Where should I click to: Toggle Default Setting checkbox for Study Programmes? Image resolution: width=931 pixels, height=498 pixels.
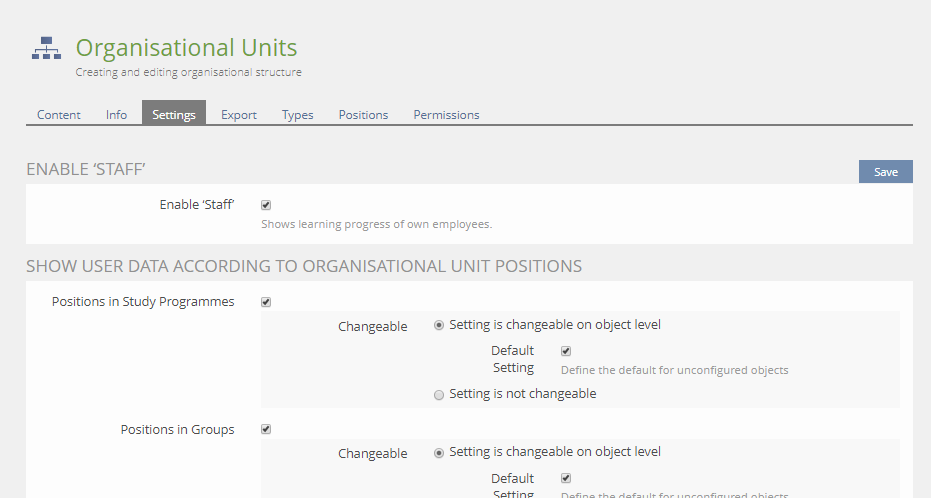pos(566,351)
